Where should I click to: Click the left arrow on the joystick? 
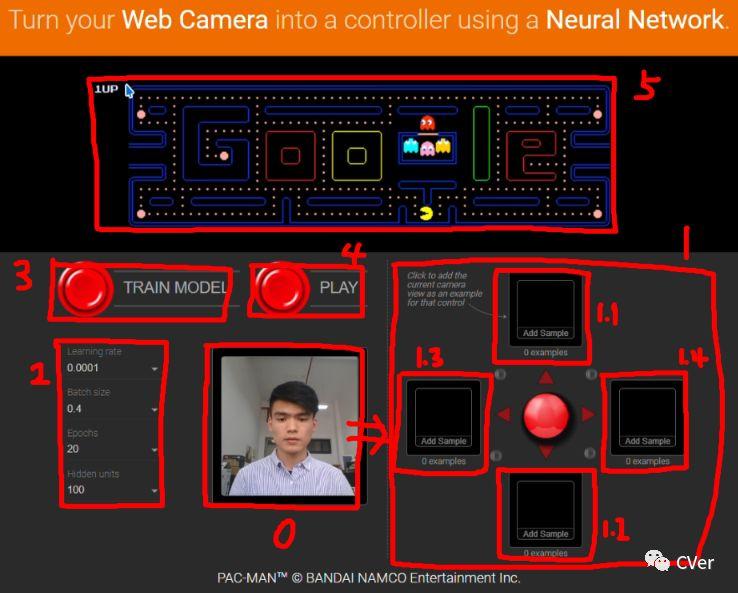(x=505, y=415)
